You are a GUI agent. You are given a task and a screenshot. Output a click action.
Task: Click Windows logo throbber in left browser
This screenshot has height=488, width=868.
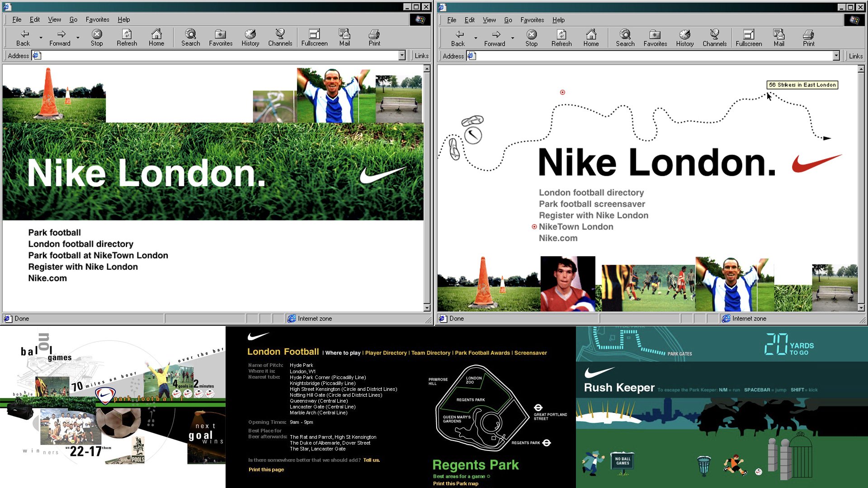click(420, 19)
